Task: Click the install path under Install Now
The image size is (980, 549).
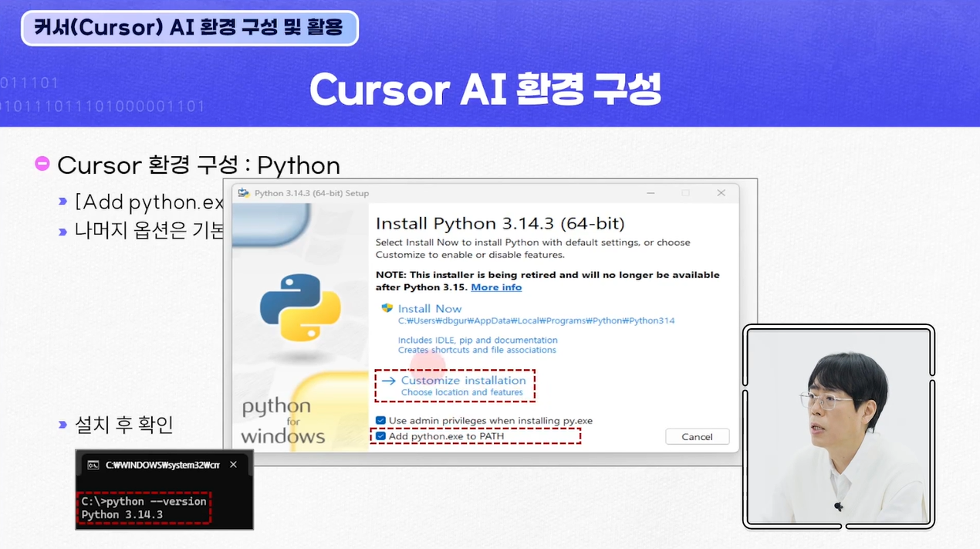Action: tap(536, 320)
